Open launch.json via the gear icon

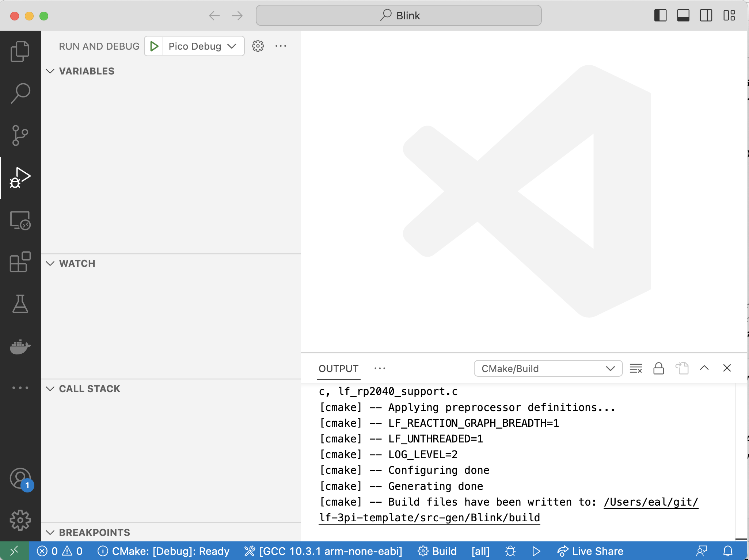click(258, 46)
